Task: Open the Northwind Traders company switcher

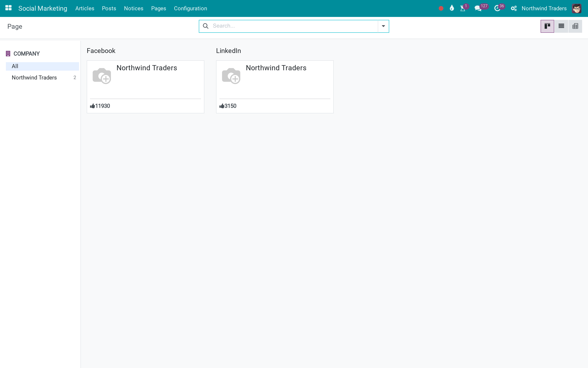Action: click(x=544, y=8)
